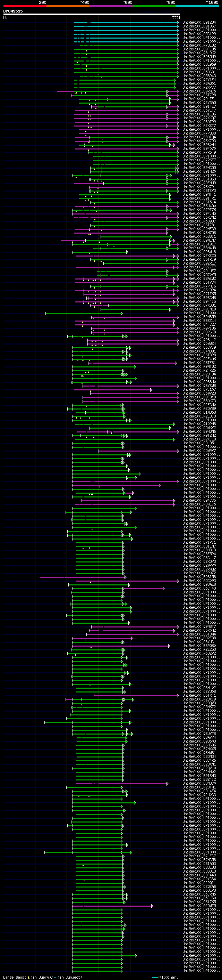
Task: Select hit UniRef100_C7J107
Action: [x=199, y=390]
